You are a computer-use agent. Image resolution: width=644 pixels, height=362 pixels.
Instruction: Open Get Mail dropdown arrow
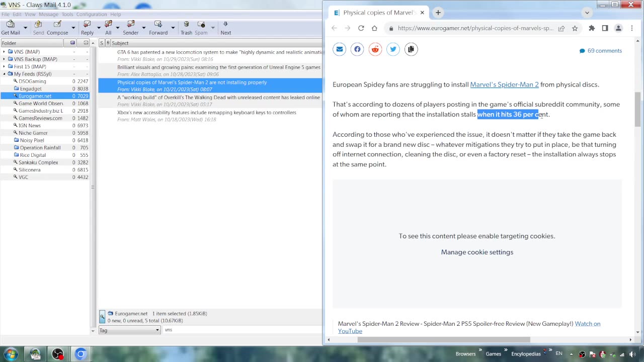click(x=26, y=28)
